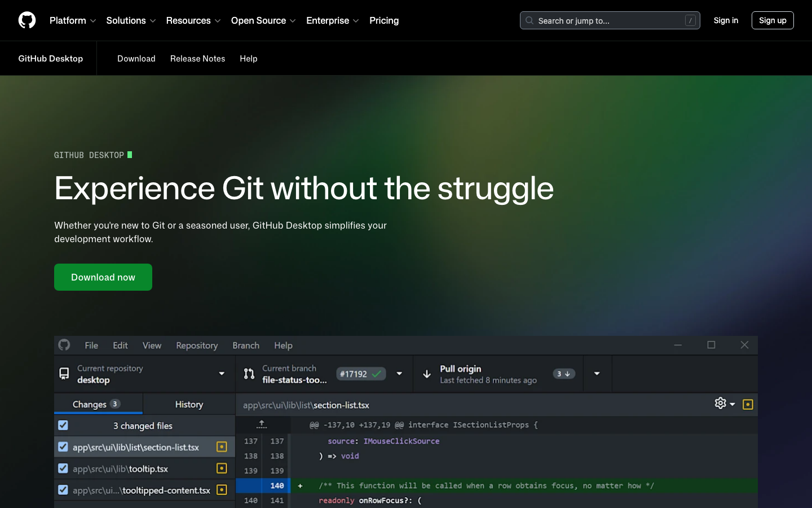Switch to the History tab
This screenshot has height=508, width=812.
[189, 404]
